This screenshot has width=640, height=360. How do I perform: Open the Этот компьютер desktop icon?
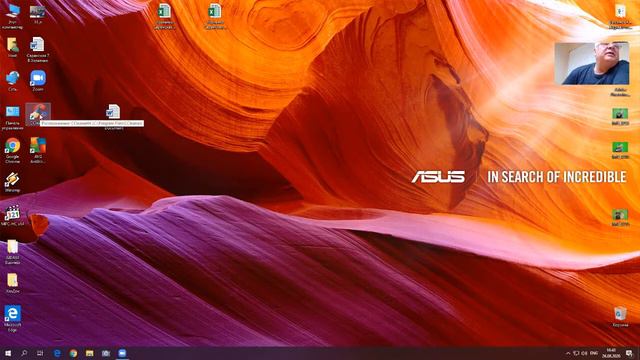click(x=13, y=17)
